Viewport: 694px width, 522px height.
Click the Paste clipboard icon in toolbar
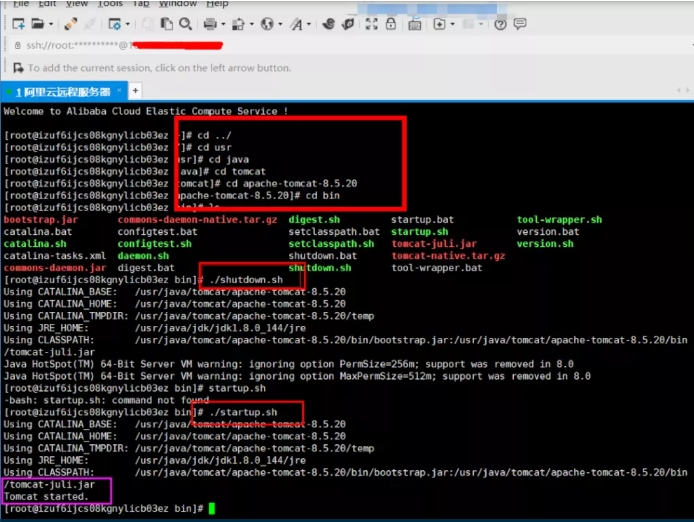point(166,24)
